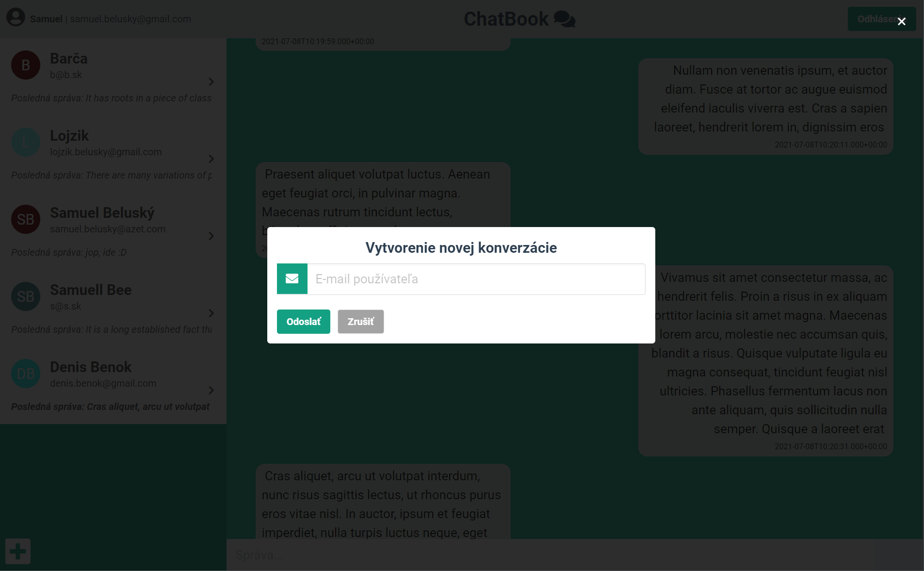The height and width of the screenshot is (571, 924).
Task: Click timestamp 2021-07-08T10:20:31.000+00:00
Action: [831, 446]
